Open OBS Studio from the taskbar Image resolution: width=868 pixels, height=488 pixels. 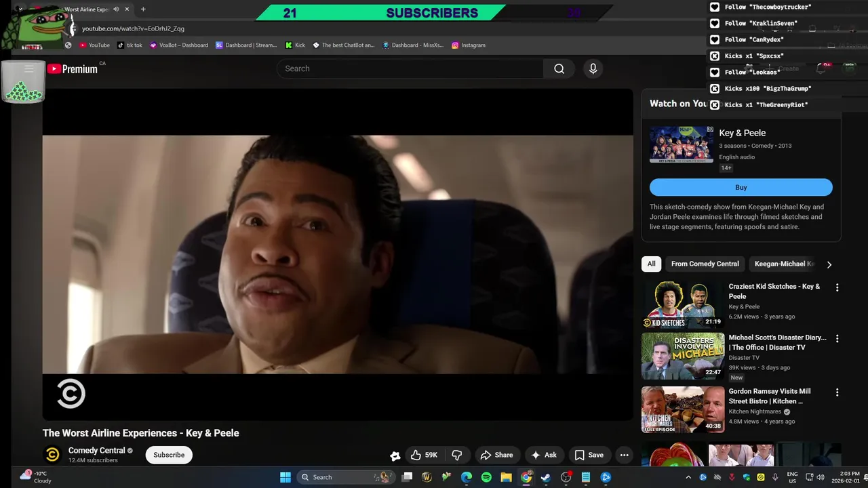tap(566, 477)
